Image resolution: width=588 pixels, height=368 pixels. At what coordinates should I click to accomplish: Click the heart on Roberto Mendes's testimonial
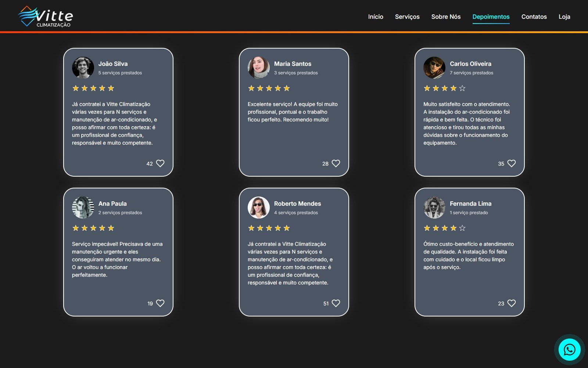point(336,303)
